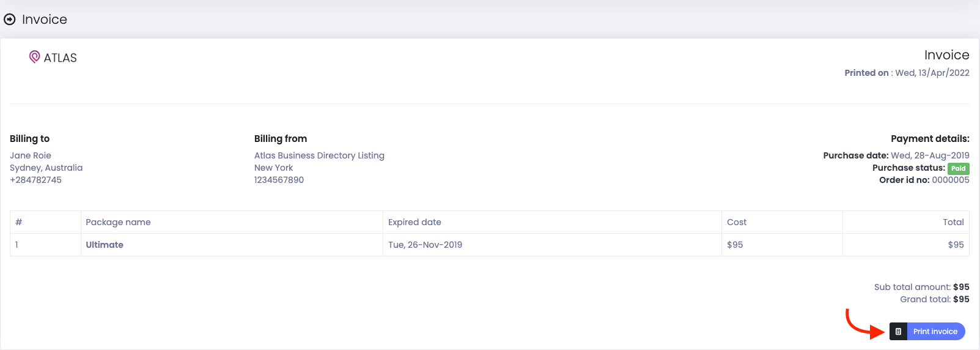Click the $95 value in Cost column

[735, 245]
